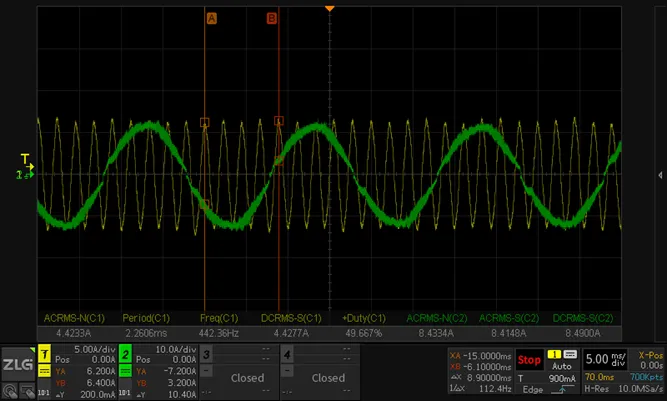Expand the right side panel arrow
The height and width of the screenshot is (401, 667).
660,175
